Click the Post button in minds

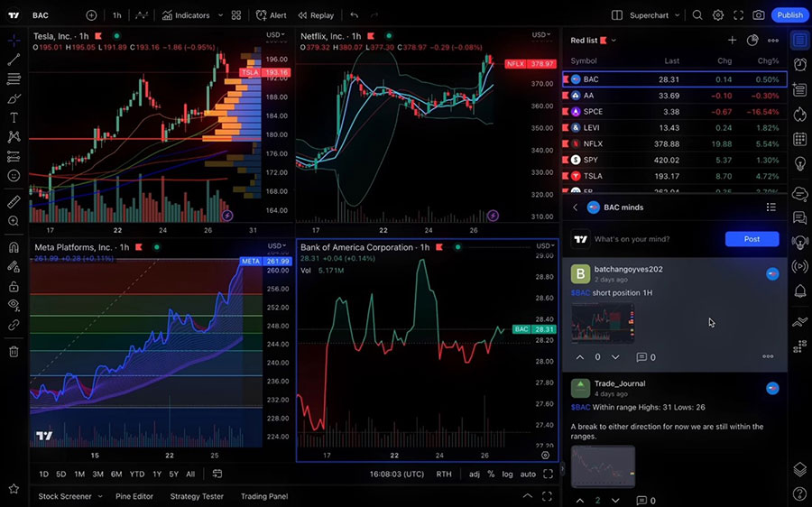752,239
